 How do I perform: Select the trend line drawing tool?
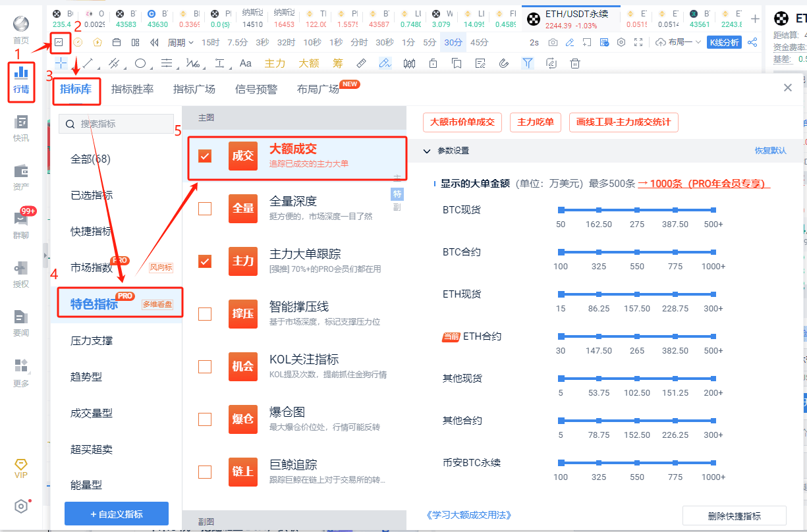point(87,63)
